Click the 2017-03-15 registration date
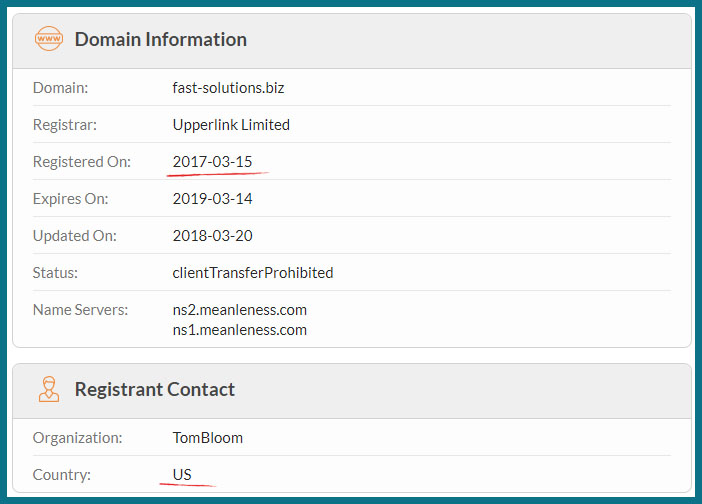 (x=213, y=162)
